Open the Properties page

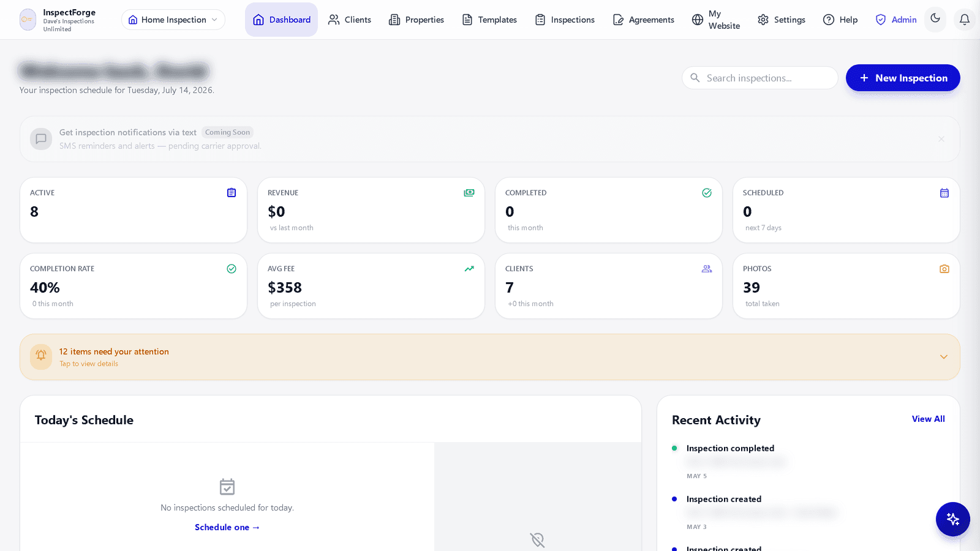(417, 20)
